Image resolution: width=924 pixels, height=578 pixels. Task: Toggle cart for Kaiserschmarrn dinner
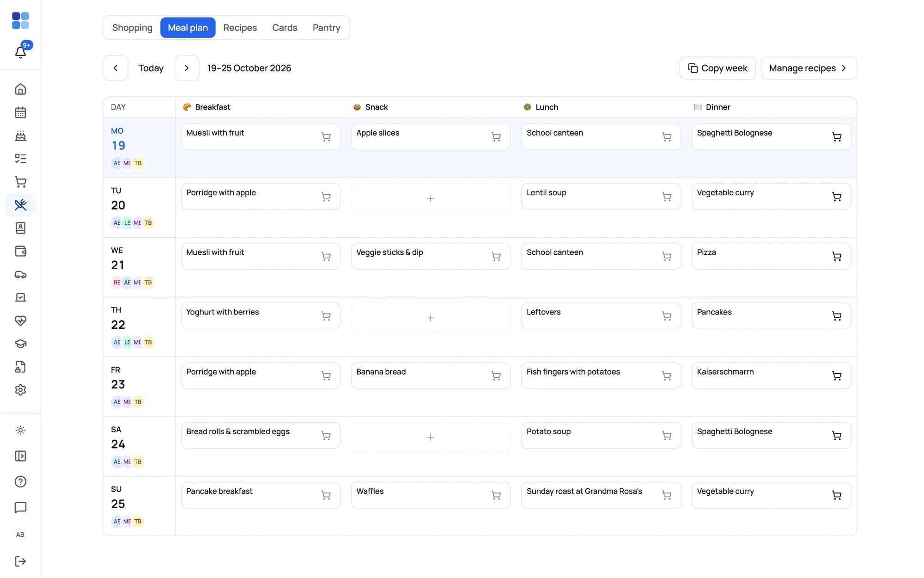click(837, 376)
